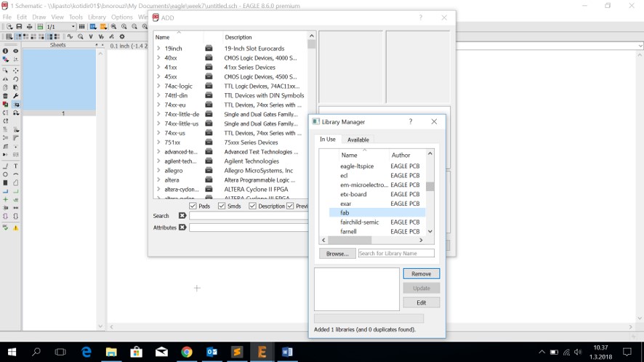Click the Save icon in toolbar

pos(19,27)
